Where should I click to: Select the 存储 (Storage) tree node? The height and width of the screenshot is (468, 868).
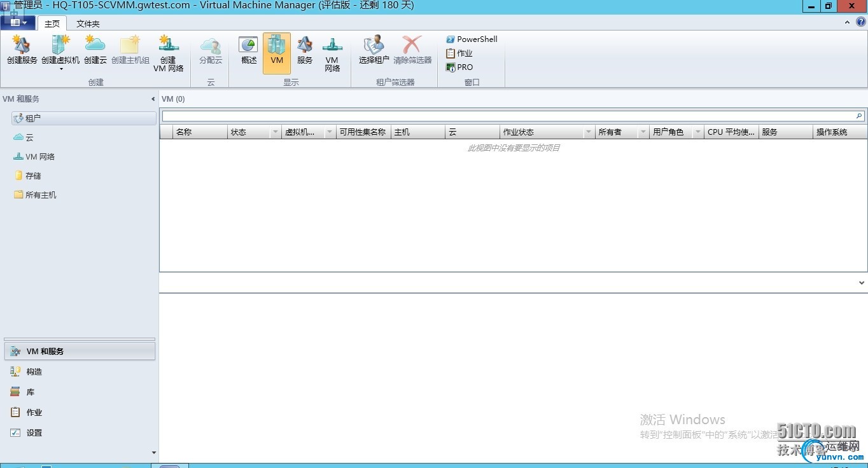28,175
